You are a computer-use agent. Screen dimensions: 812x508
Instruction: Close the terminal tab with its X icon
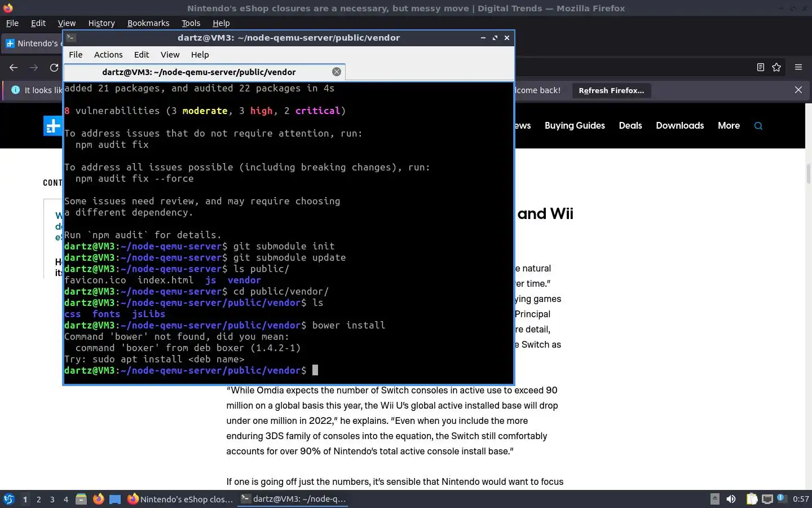click(337, 72)
